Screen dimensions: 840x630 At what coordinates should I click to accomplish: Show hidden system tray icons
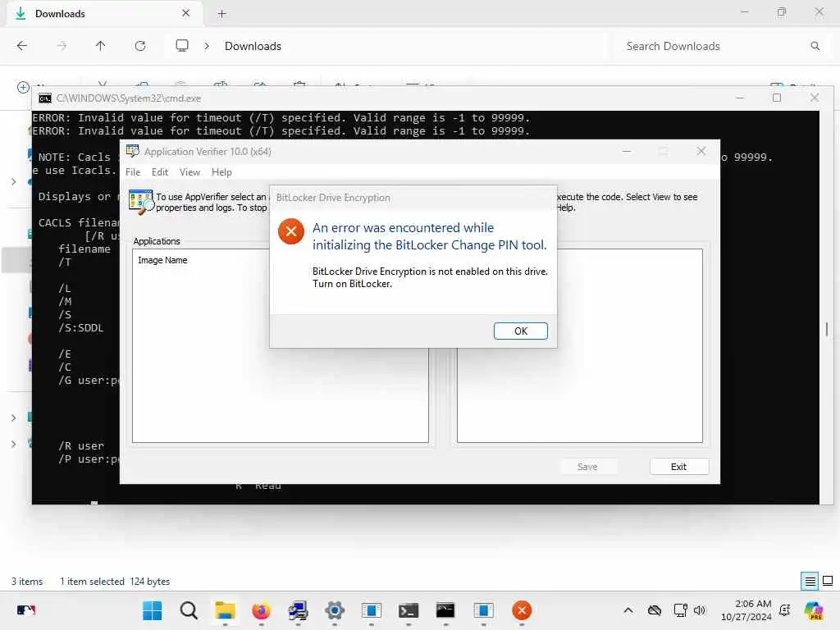click(x=628, y=610)
